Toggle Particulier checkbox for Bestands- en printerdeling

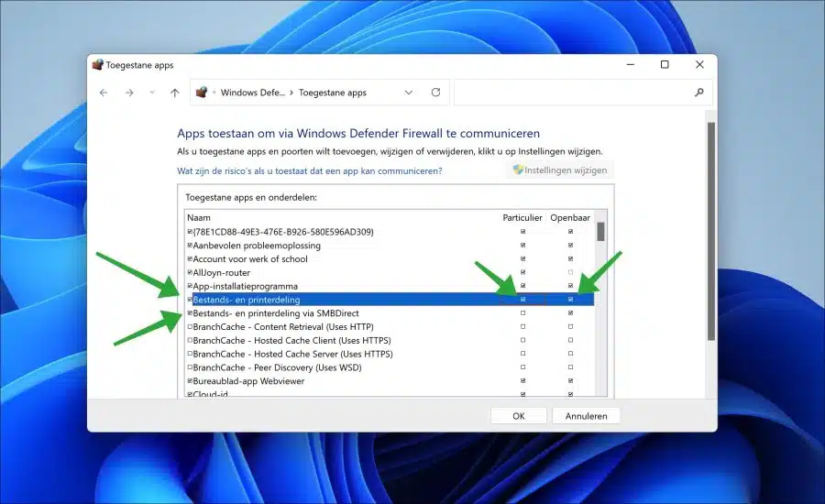pyautogui.click(x=523, y=300)
